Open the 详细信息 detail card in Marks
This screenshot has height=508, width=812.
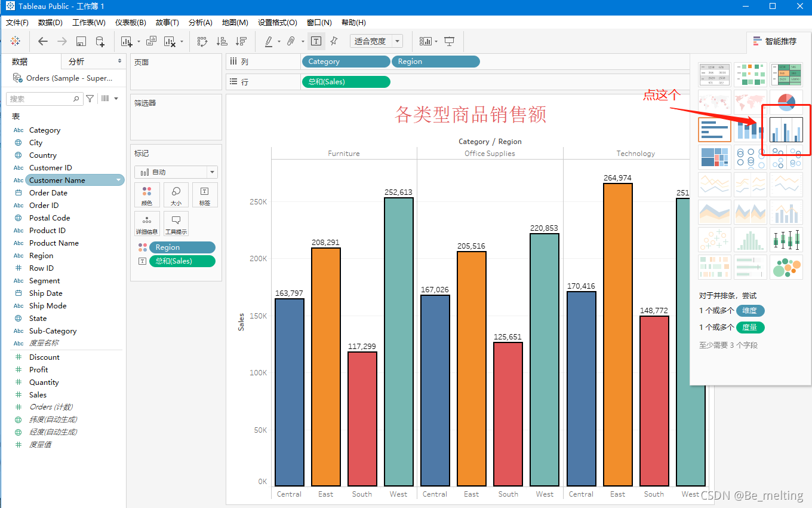click(147, 224)
